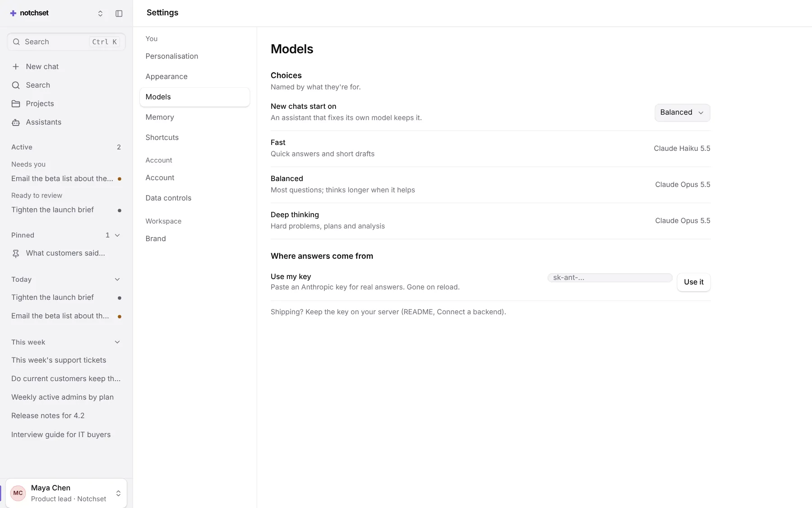Screen dimensions: 812x508
Task: Open the What customers said pinned chat
Action: point(66,253)
